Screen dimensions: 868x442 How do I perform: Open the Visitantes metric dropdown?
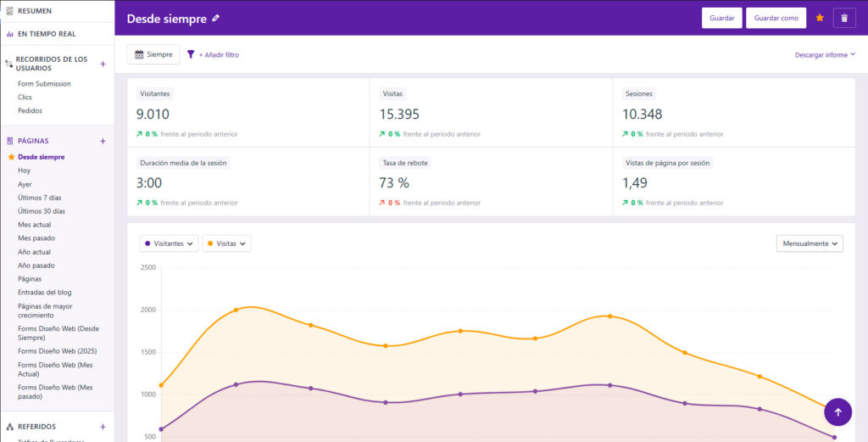(169, 243)
